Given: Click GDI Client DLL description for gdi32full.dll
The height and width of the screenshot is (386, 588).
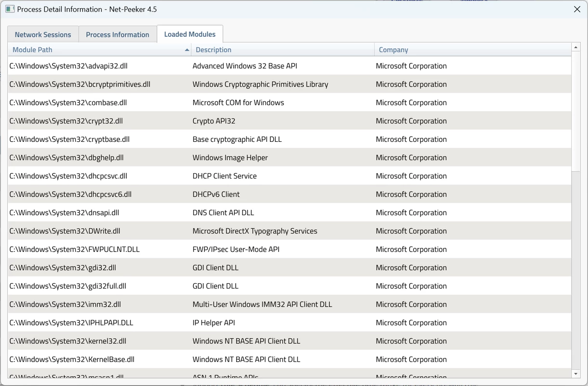Looking at the screenshot, I should [x=215, y=286].
